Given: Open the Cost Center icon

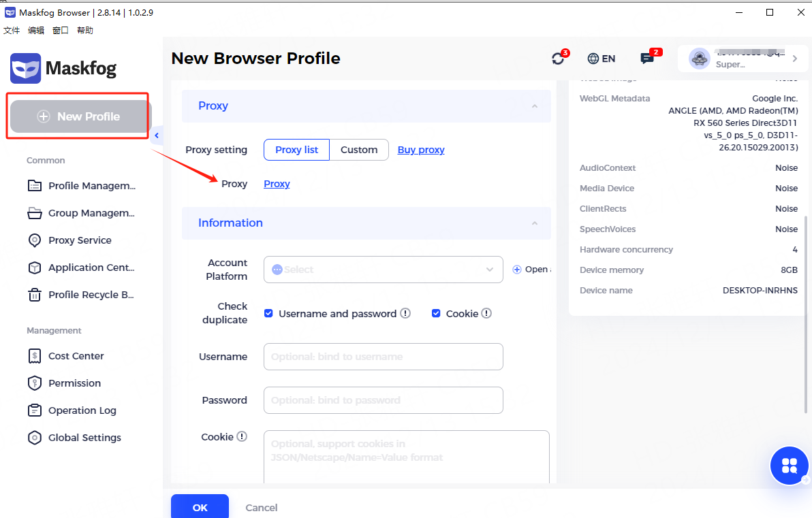Looking at the screenshot, I should point(34,356).
